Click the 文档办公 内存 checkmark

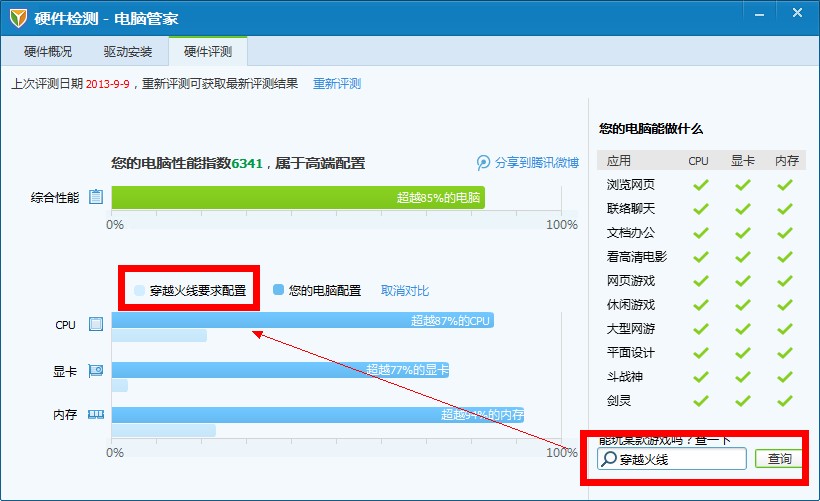[784, 233]
